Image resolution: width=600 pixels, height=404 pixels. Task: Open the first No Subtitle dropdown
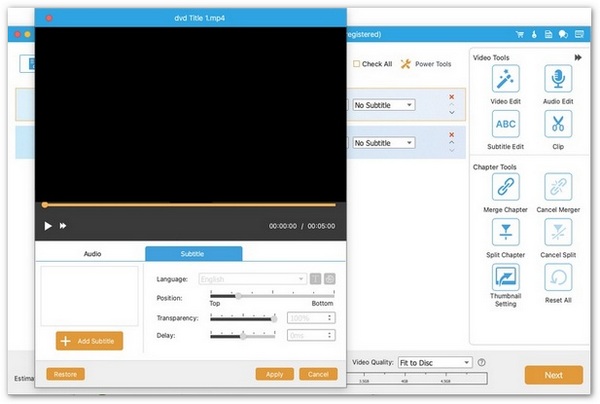(384, 105)
